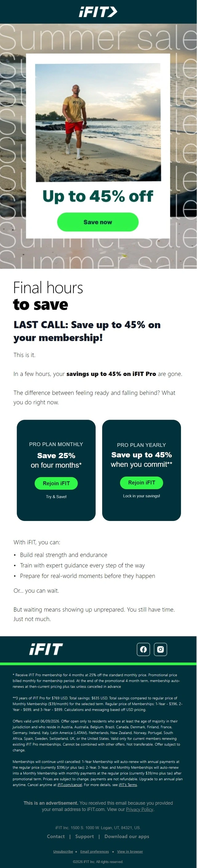Click the Contact footer link
Screen dimensions: 197x868
pos(56,836)
